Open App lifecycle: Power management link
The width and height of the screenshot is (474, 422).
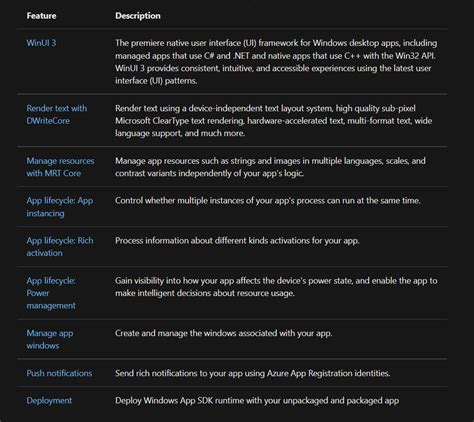[x=51, y=293]
